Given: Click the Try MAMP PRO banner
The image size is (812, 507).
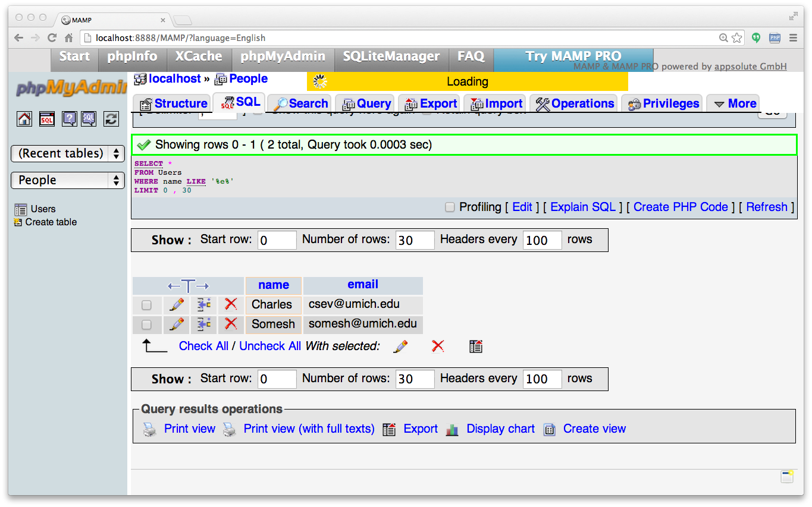Looking at the screenshot, I should point(573,56).
